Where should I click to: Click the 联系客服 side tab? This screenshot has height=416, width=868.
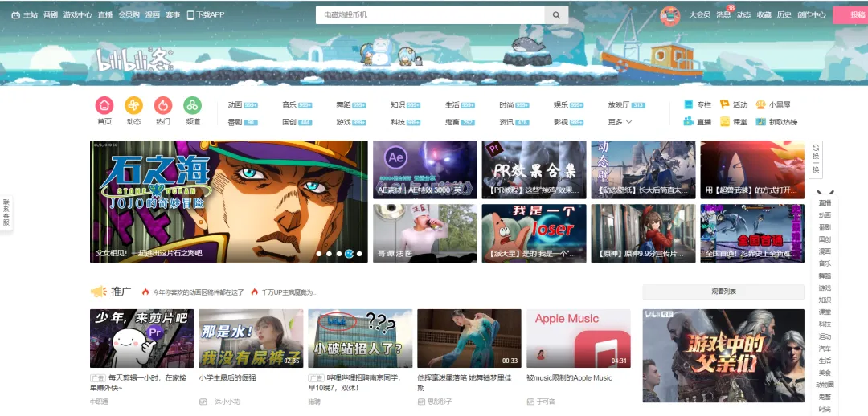click(x=6, y=213)
